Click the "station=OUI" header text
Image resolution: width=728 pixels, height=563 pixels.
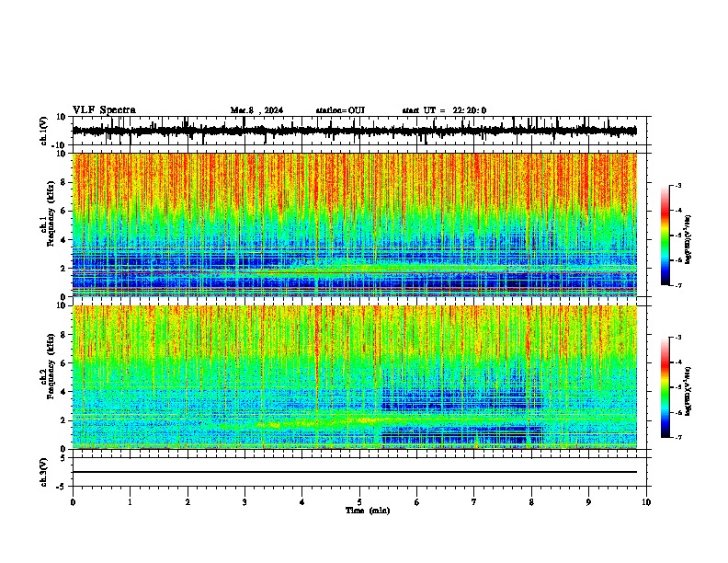point(340,110)
